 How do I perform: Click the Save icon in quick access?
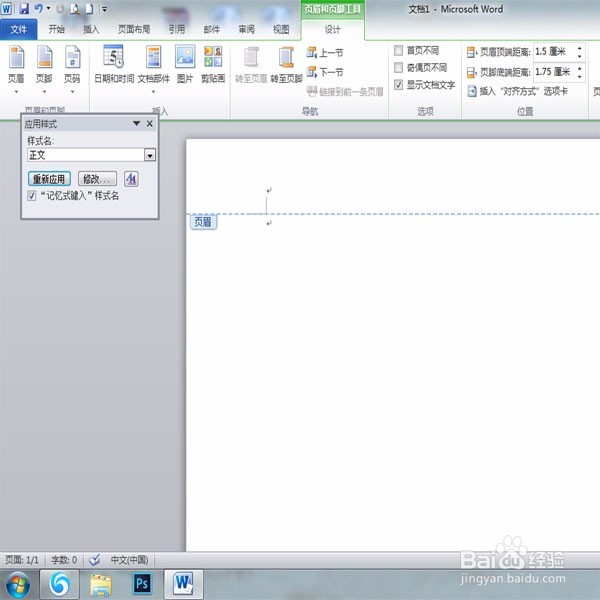point(24,8)
